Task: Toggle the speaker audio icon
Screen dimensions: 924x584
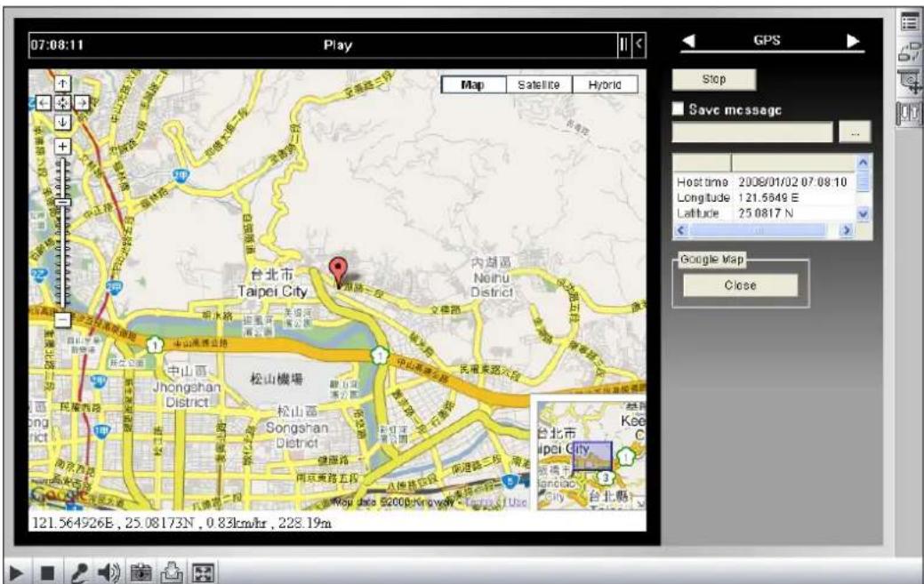Action: click(x=109, y=572)
